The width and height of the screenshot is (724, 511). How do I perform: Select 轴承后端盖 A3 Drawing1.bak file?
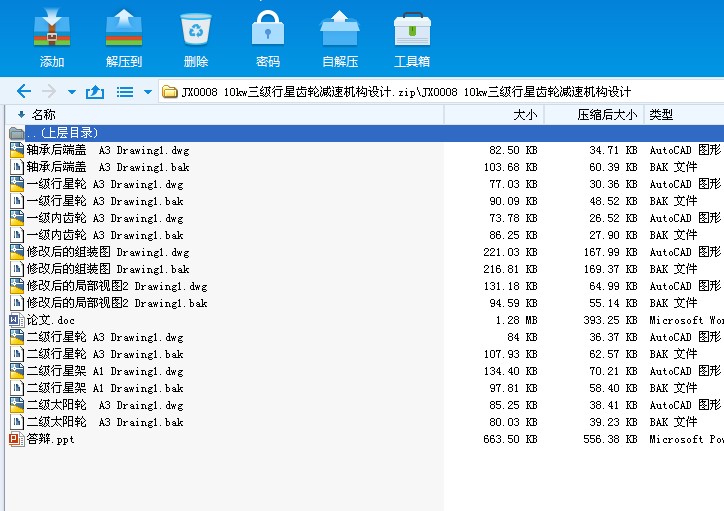(x=108, y=167)
